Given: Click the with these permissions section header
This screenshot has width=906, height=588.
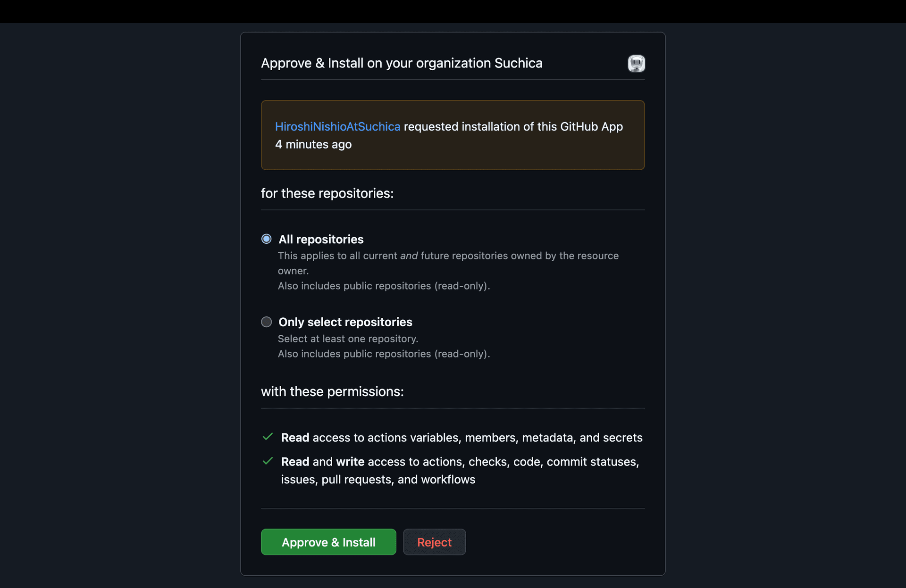Looking at the screenshot, I should pyautogui.click(x=332, y=391).
